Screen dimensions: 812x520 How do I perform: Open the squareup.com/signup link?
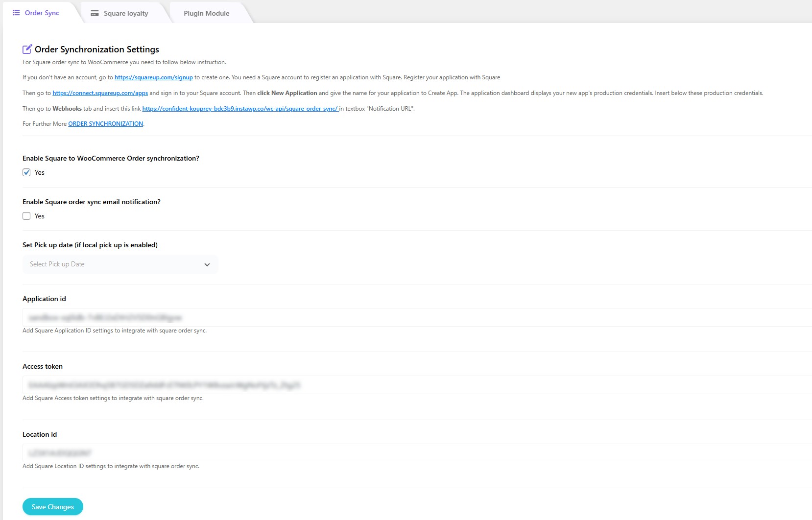click(x=153, y=77)
